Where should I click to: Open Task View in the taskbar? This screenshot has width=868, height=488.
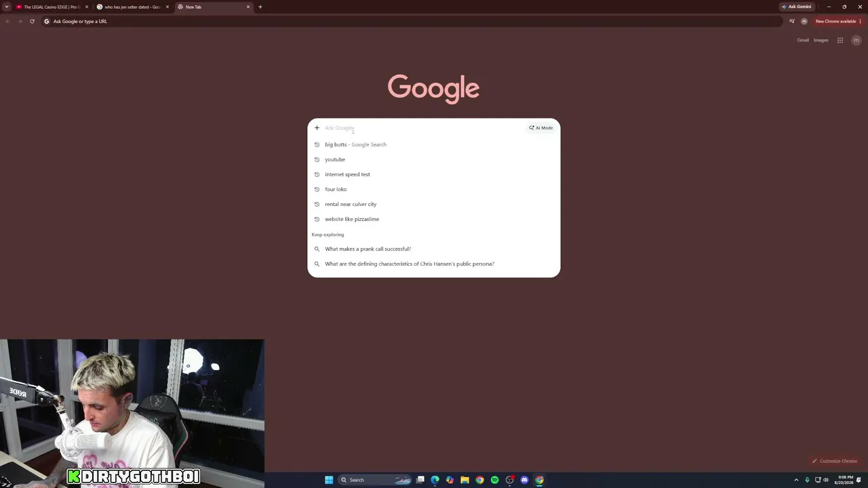coord(420,480)
